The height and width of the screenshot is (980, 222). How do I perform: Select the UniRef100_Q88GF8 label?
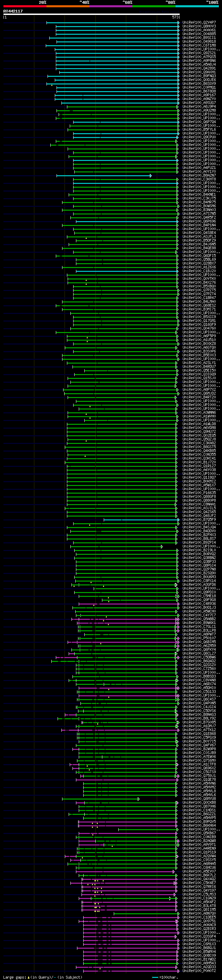click(x=199, y=496)
